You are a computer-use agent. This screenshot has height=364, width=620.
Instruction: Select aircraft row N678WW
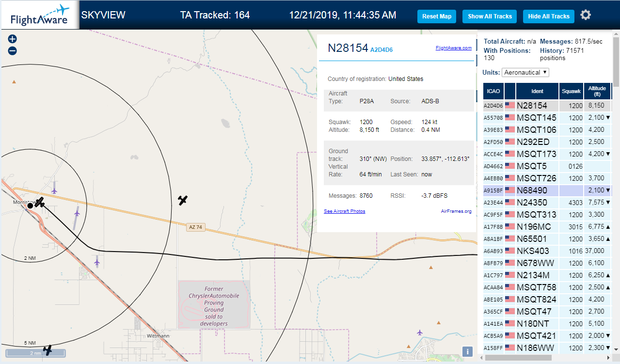point(547,263)
